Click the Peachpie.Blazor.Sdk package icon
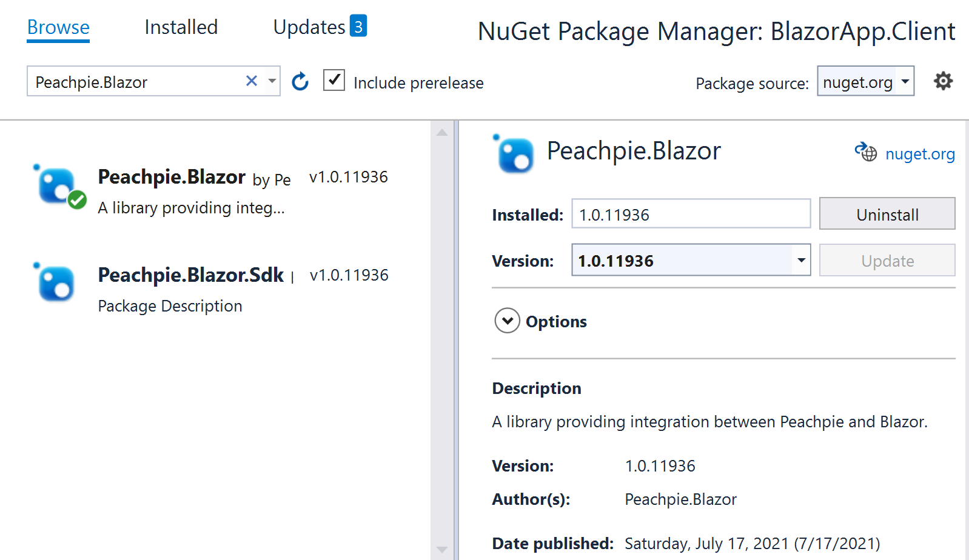The width and height of the screenshot is (969, 560). click(55, 283)
